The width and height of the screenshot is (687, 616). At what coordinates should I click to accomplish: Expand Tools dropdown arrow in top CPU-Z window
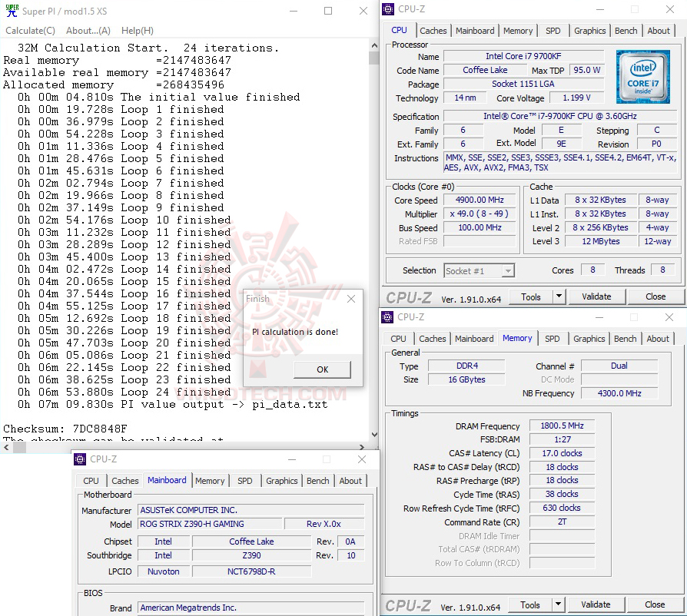[559, 296]
